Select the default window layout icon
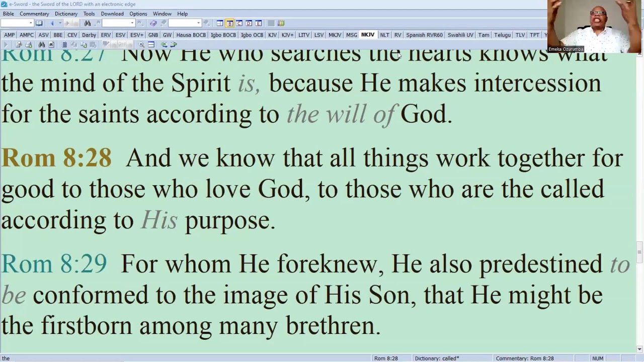Viewport: 644px width, 362px height. click(220, 23)
